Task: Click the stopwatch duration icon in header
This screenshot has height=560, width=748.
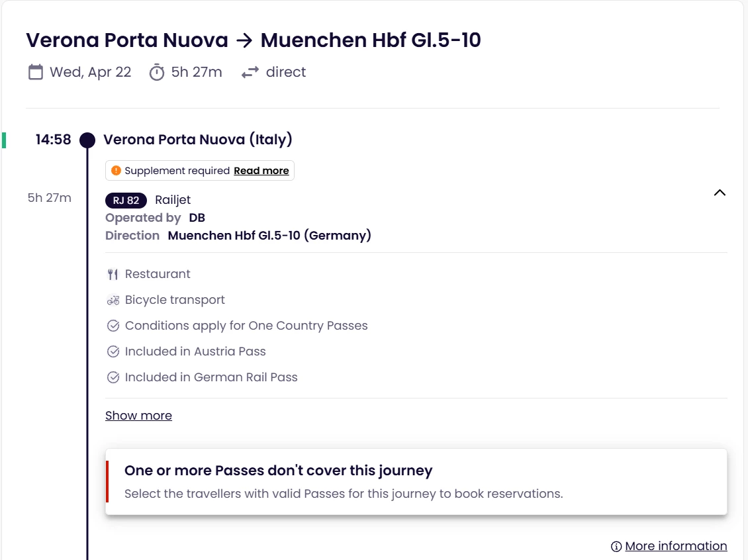Action: point(156,72)
